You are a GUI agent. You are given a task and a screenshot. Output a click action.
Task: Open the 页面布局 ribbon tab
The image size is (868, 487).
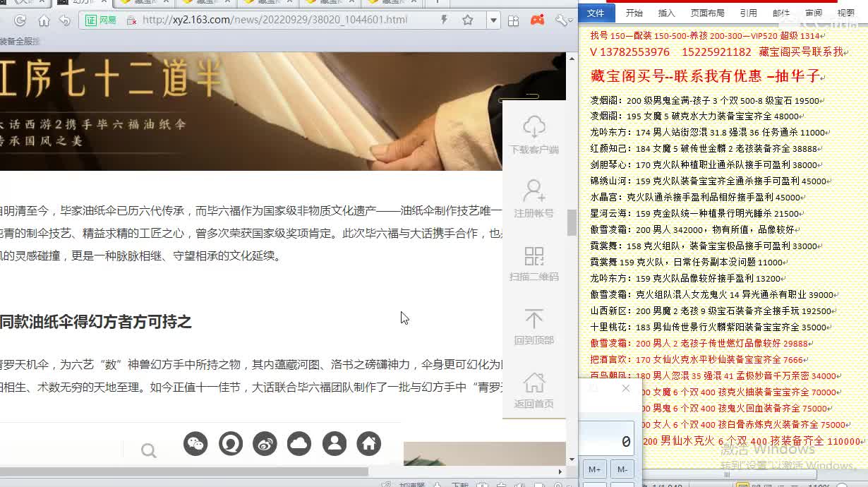click(707, 13)
